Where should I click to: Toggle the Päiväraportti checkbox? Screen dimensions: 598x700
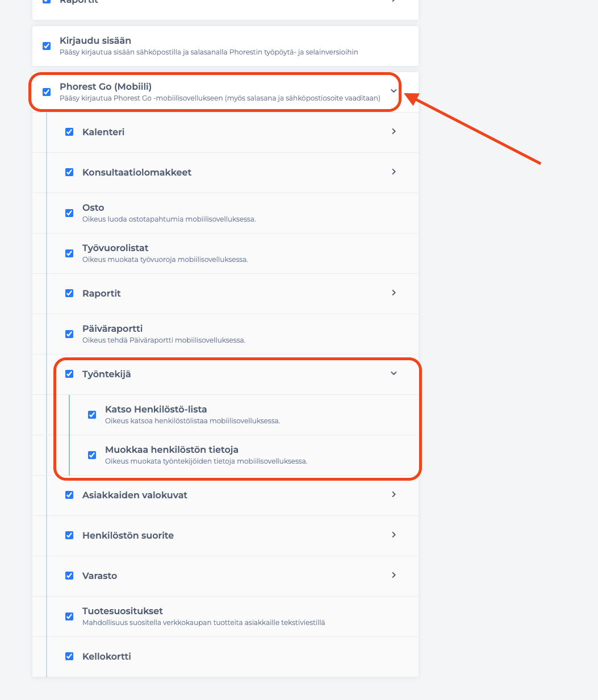[69, 334]
